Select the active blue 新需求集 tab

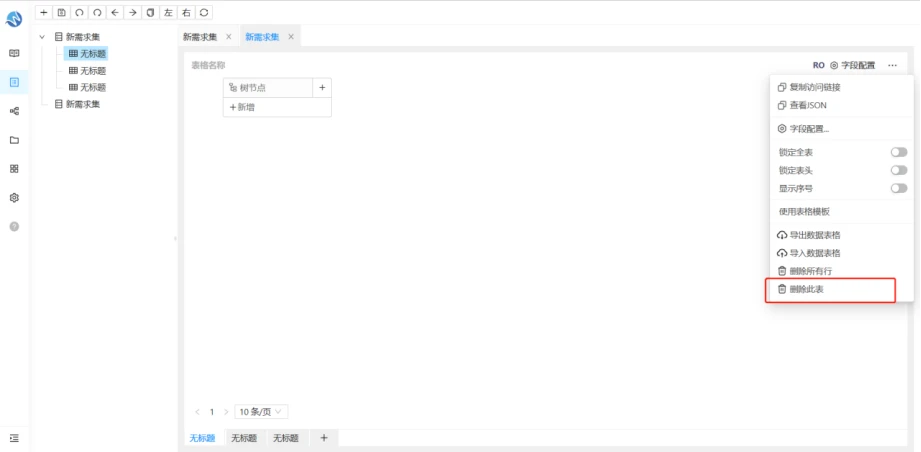click(x=262, y=37)
